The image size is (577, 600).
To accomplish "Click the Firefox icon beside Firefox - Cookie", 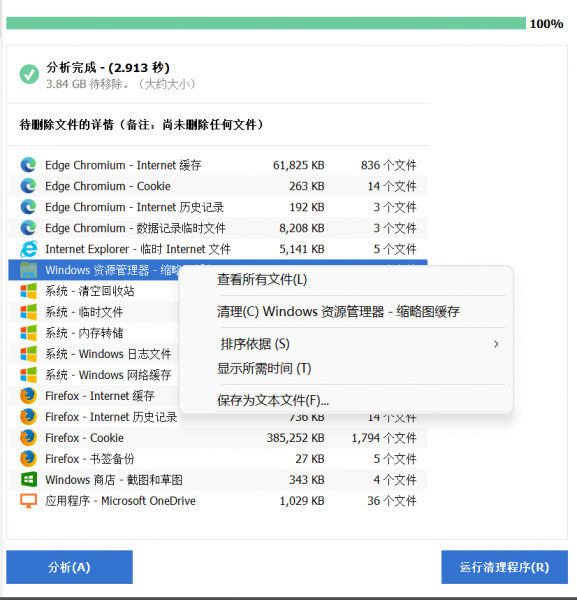I will [28, 438].
